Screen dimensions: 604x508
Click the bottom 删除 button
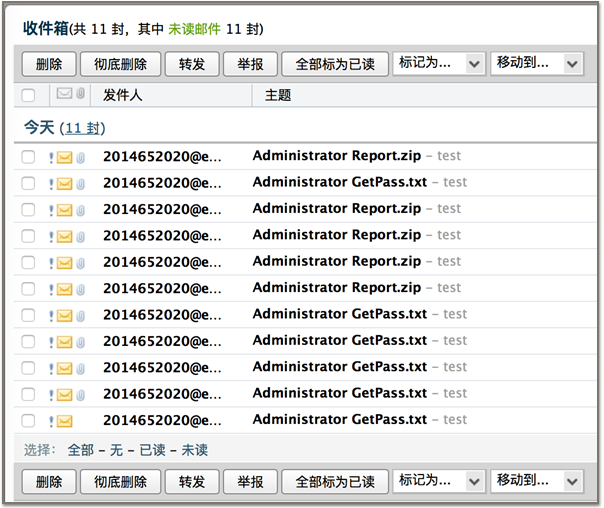(49, 482)
